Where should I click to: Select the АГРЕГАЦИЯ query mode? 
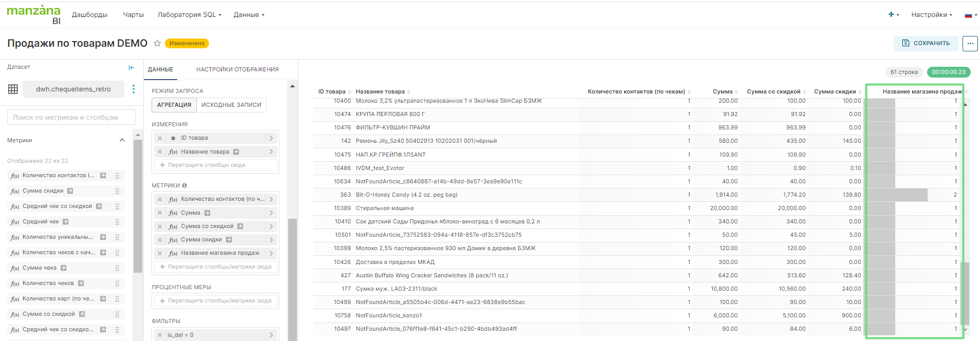click(x=174, y=105)
